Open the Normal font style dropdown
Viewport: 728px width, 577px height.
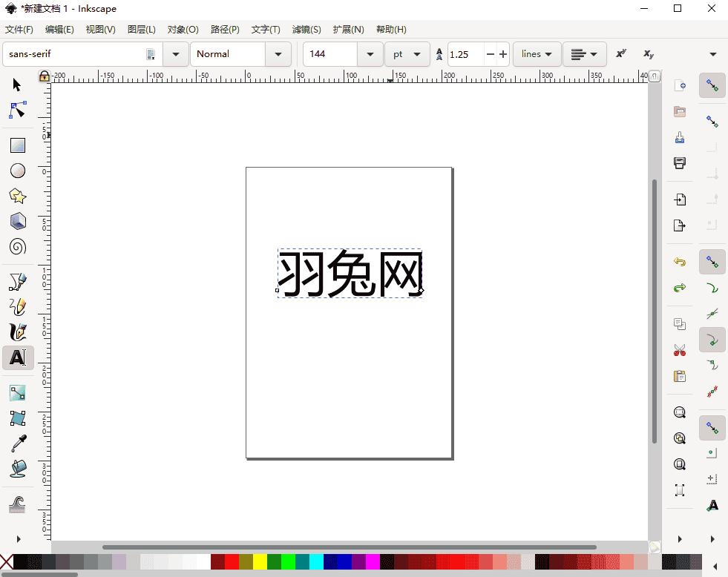click(278, 54)
